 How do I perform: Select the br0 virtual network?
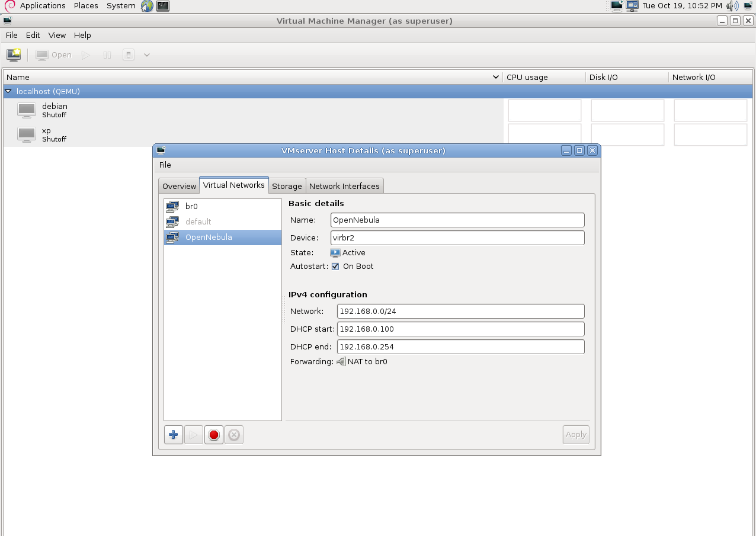tap(223, 206)
